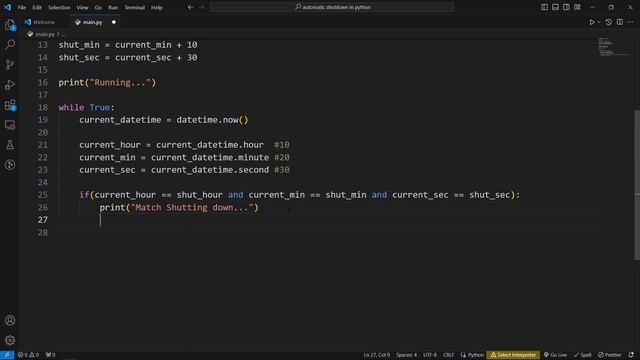The image size is (640, 360).
Task: Switch to the Welcome tab
Action: 43,22
